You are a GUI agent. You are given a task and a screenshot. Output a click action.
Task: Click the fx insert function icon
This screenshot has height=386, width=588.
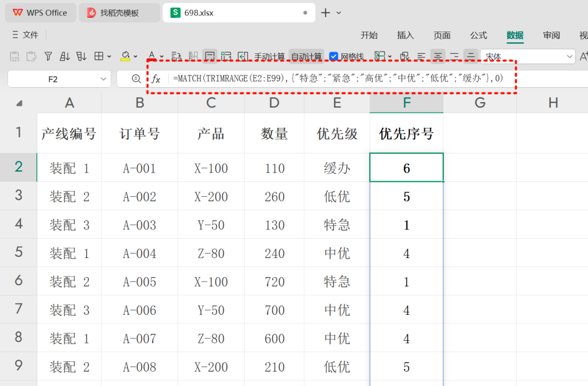pyautogui.click(x=156, y=79)
